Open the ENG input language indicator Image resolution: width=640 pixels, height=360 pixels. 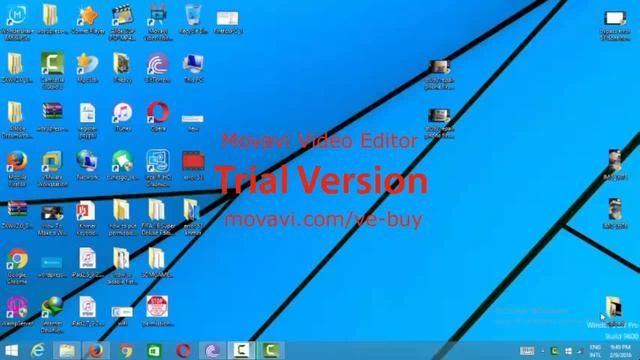595,351
